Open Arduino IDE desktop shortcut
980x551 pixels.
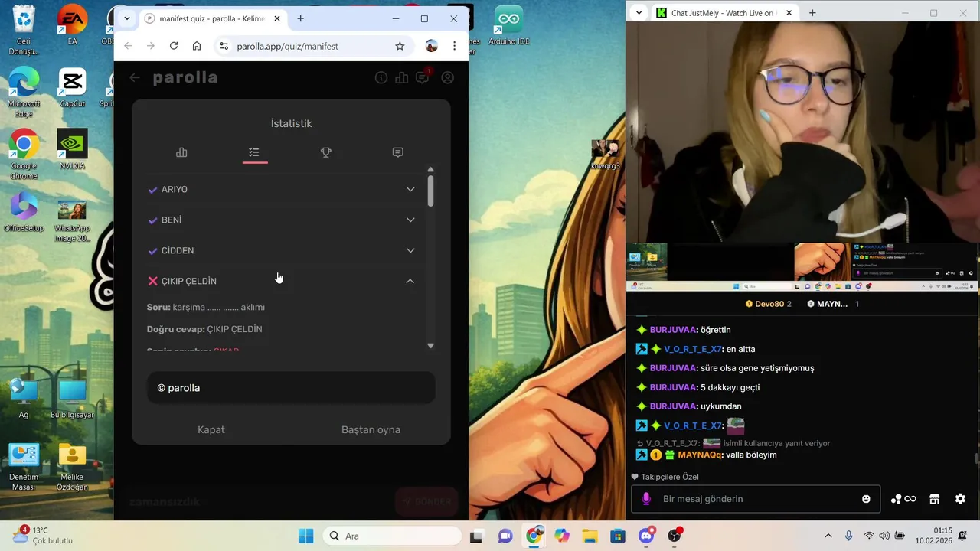click(x=508, y=25)
